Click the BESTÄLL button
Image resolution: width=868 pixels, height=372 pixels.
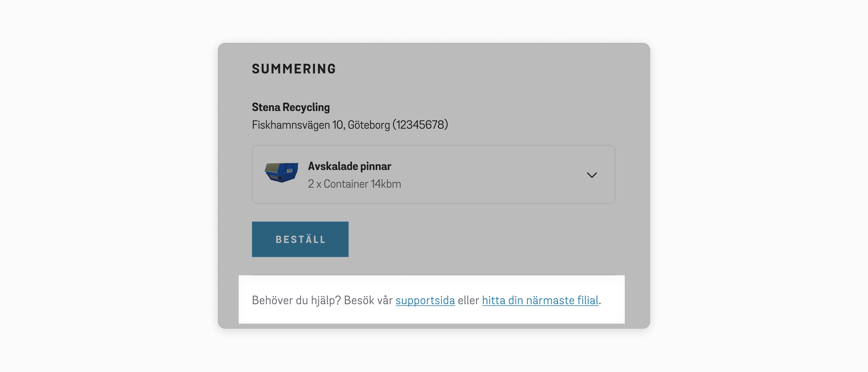pyautogui.click(x=300, y=239)
